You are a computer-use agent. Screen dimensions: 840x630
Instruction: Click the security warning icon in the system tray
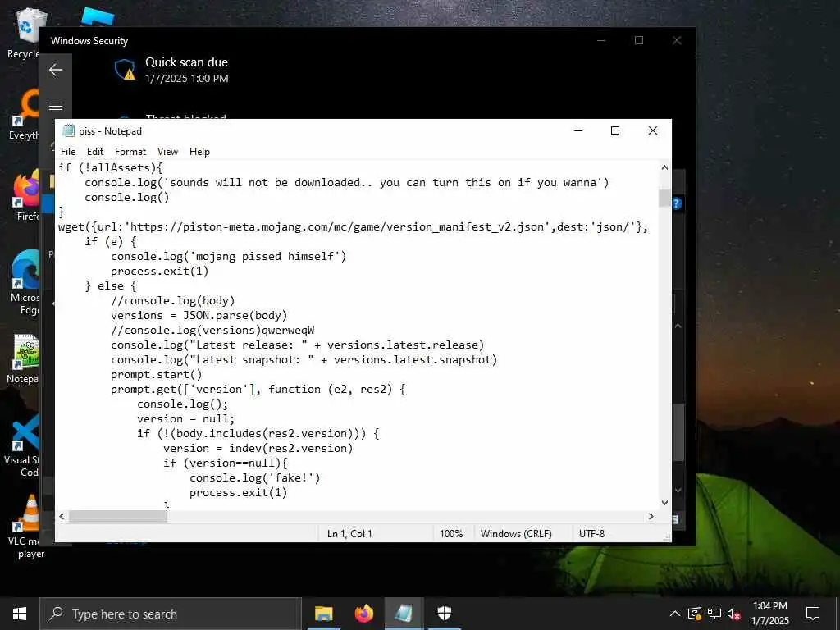[x=695, y=614]
